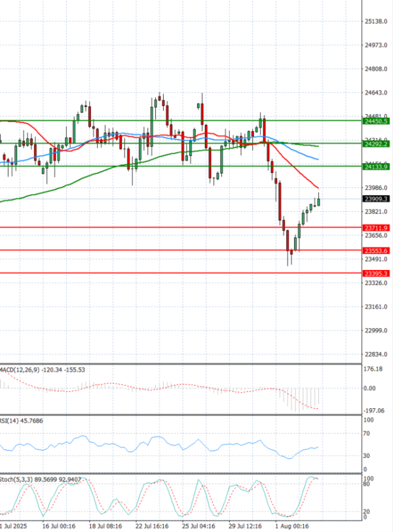The width and height of the screenshot is (393, 532).
Task: Click the RSI scale value 30
Action: 366,455
